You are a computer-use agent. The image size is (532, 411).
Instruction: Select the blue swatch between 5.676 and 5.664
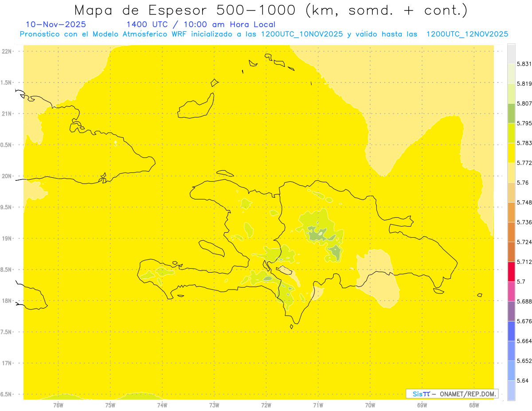[511, 331]
